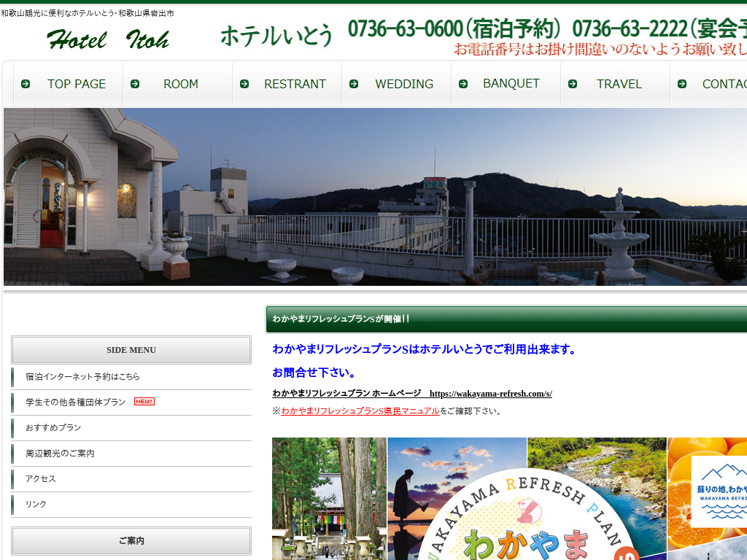
Task: Click the rooftop chapel panorama banner image
Action: (x=376, y=197)
